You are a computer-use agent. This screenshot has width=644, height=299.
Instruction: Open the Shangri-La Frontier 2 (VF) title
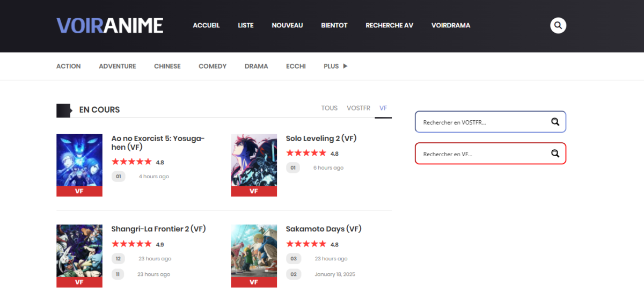pos(159,229)
